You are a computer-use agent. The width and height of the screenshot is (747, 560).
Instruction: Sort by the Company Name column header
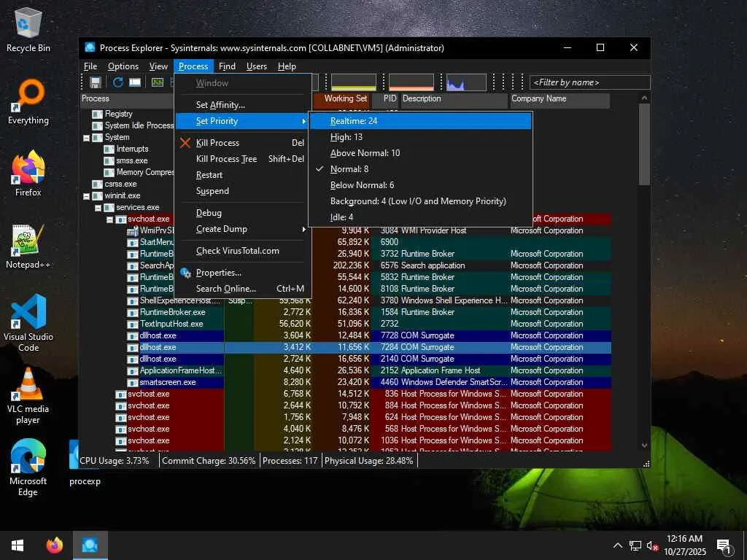(560, 98)
